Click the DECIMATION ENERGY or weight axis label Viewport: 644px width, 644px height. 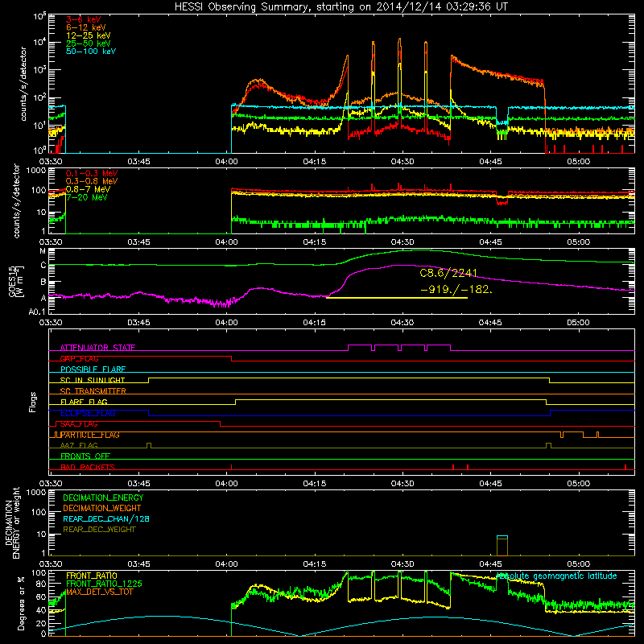tap(11, 522)
